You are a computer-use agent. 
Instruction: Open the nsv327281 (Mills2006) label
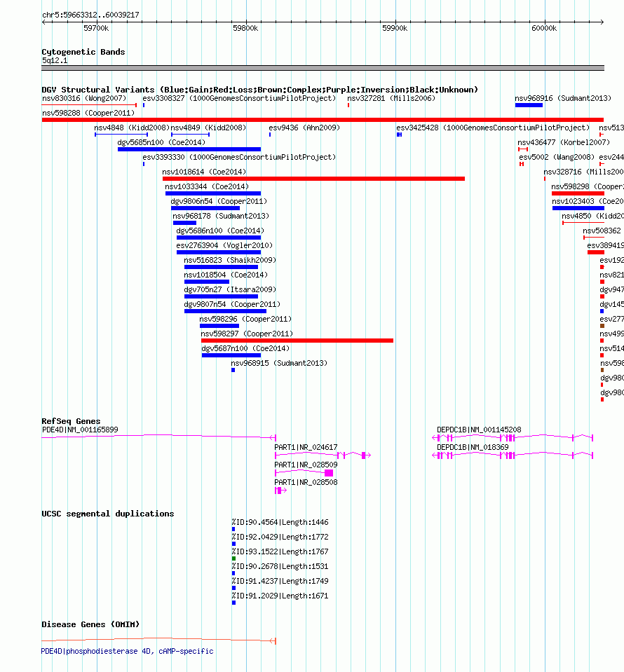[391, 99]
